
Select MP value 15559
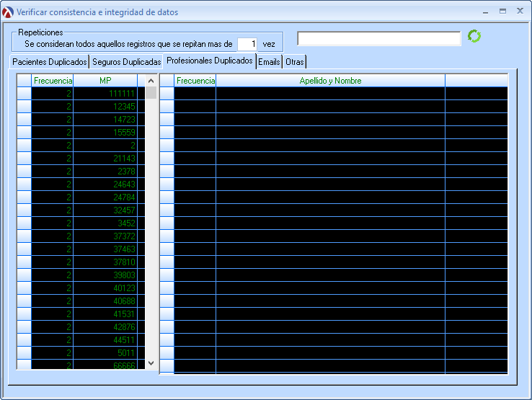(105, 133)
